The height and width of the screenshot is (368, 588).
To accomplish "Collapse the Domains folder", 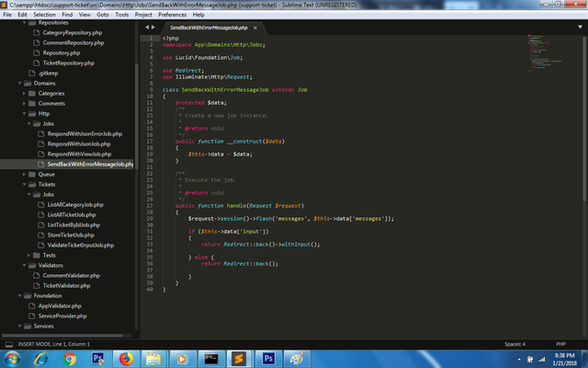I will [x=19, y=83].
